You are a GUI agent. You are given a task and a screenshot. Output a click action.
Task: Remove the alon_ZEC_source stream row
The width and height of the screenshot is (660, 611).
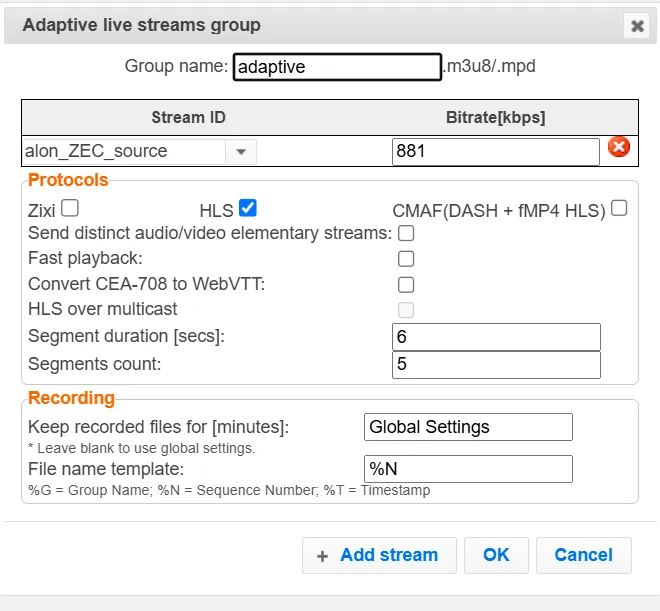point(619,147)
